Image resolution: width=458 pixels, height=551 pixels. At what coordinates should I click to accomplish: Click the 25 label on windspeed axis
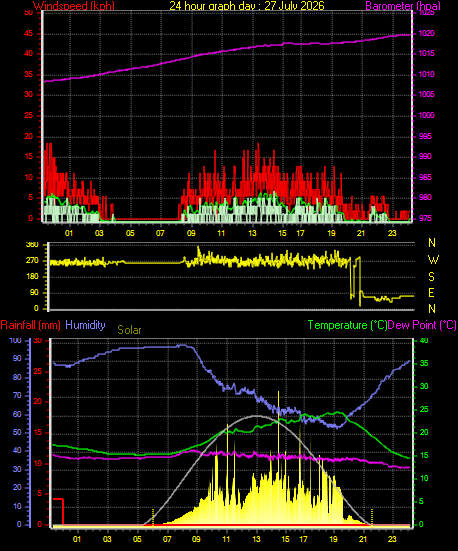28,116
